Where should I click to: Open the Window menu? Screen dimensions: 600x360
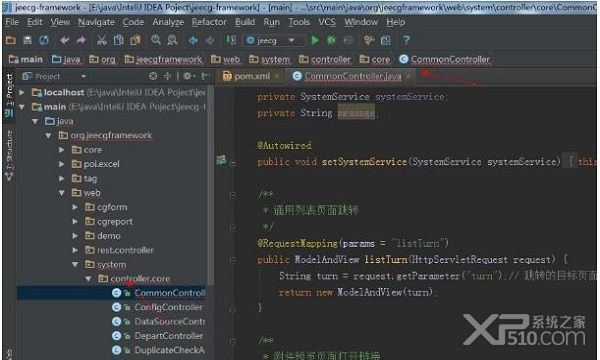[x=361, y=22]
